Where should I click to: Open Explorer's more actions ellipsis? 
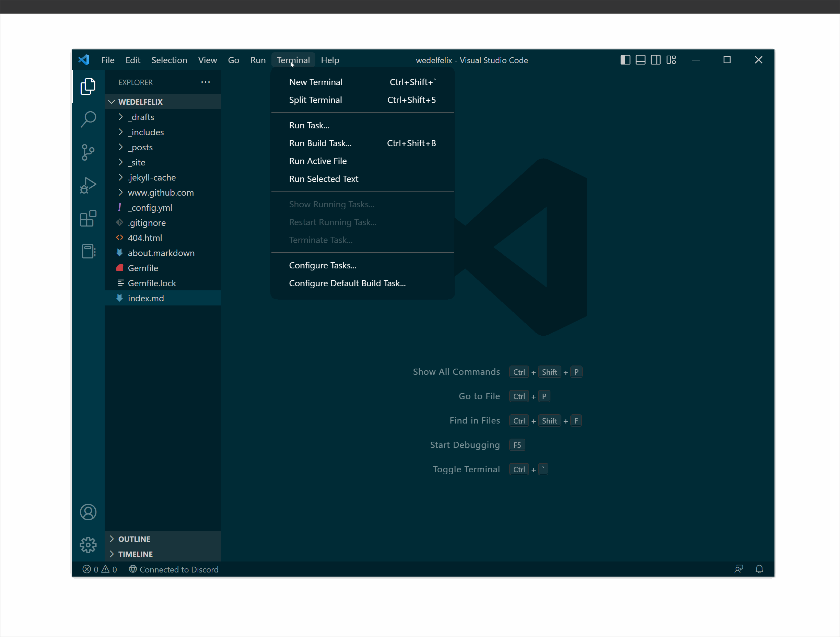tap(206, 82)
